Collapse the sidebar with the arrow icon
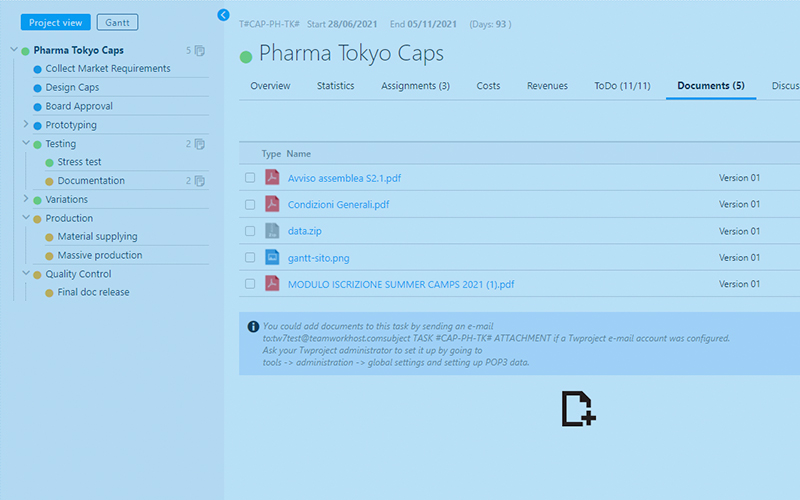Screen dimensions: 800x500 click(223, 15)
